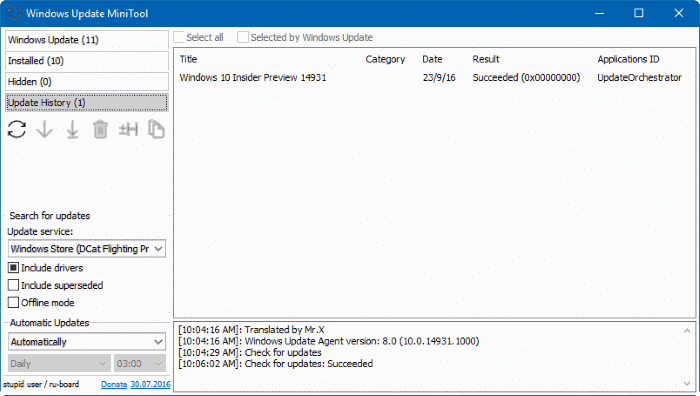Select the Update History (1) tab

point(87,103)
